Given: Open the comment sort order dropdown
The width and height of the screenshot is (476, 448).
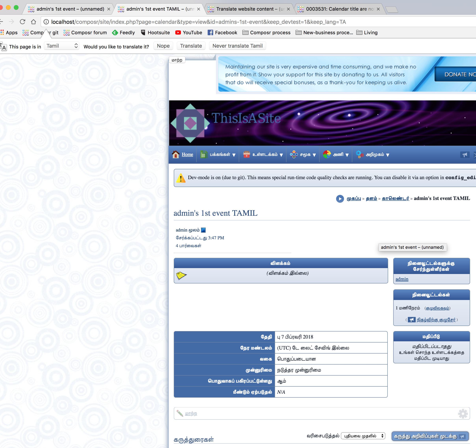Looking at the screenshot, I should [363, 436].
